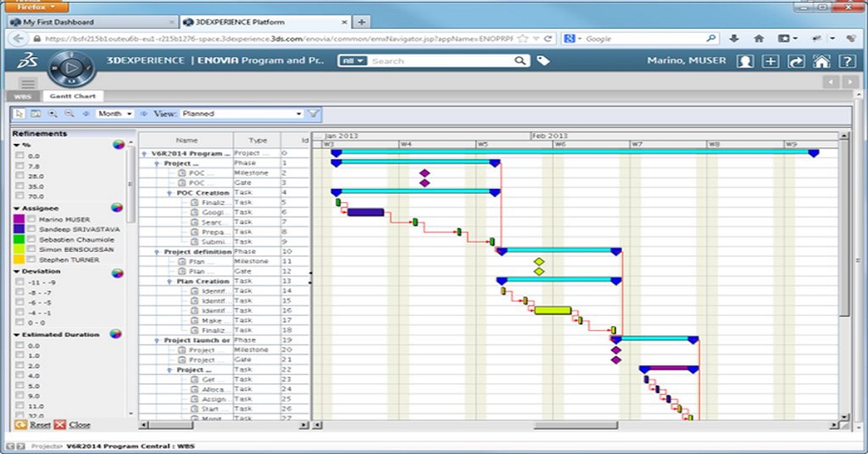Click the Reset link in Refinements

[40, 425]
